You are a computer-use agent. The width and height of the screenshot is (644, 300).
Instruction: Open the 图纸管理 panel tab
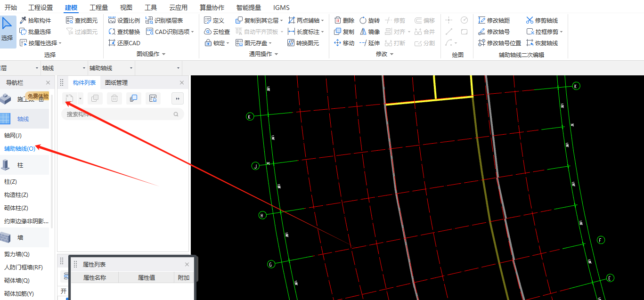tap(116, 82)
